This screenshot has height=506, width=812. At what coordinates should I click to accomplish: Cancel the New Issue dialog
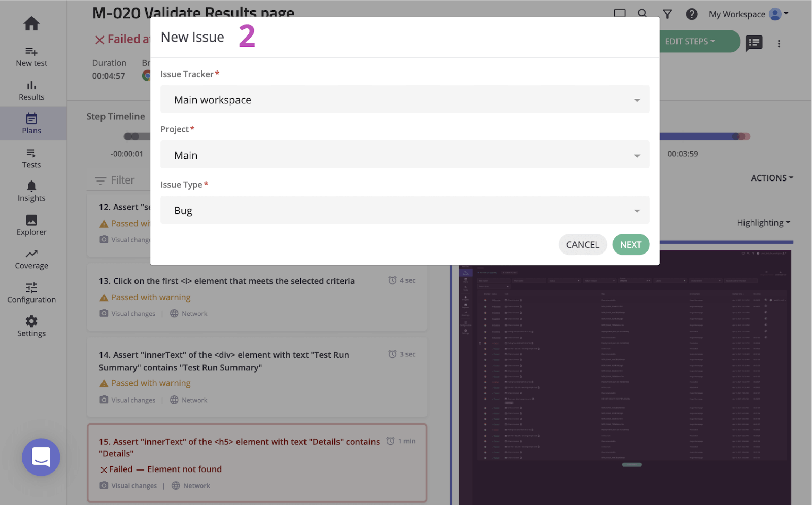(x=582, y=244)
